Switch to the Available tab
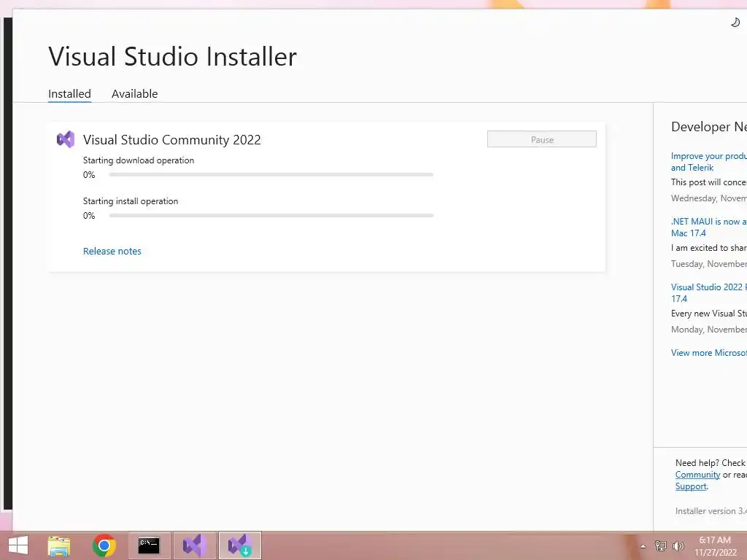This screenshot has height=560, width=747. 134,94
